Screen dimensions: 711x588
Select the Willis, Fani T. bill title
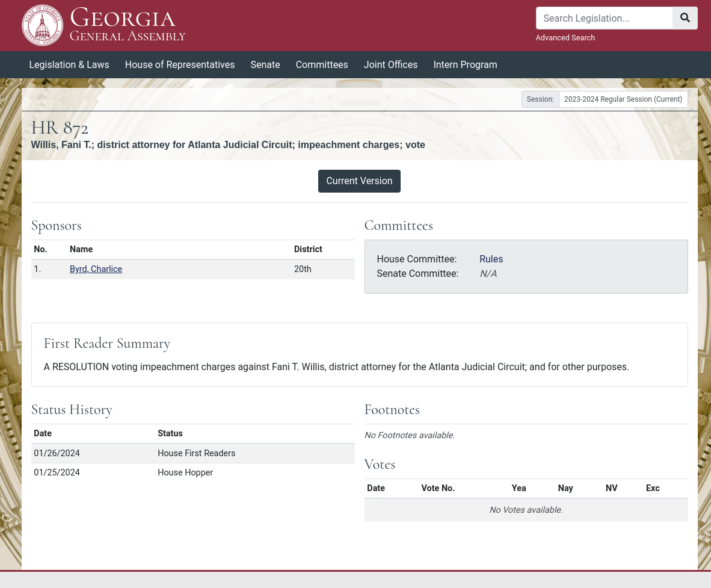pyautogui.click(x=228, y=144)
